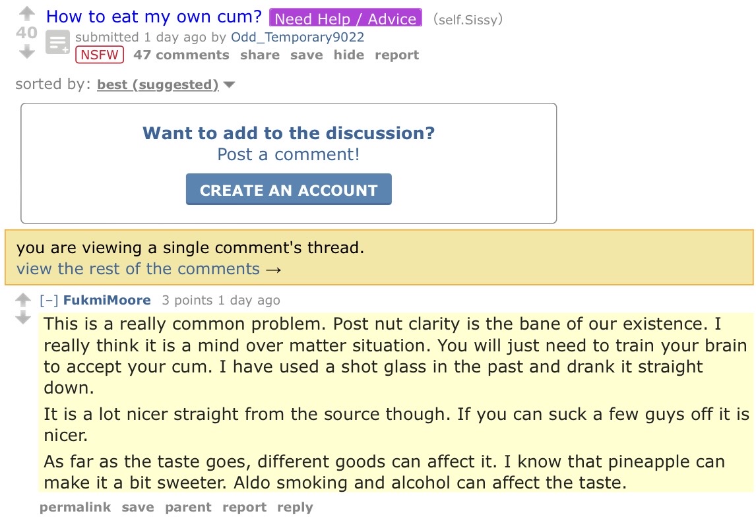Open the post title link
756x532 pixels.
(154, 16)
